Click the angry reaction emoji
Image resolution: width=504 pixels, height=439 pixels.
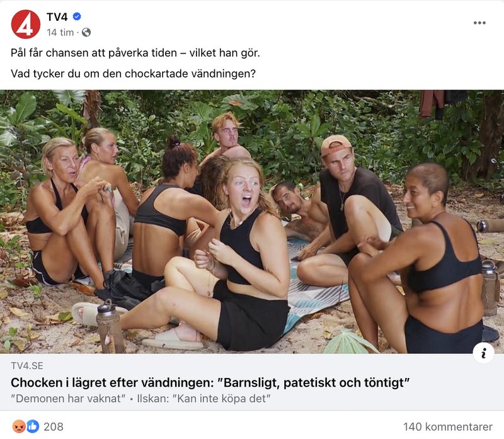pos(19,426)
